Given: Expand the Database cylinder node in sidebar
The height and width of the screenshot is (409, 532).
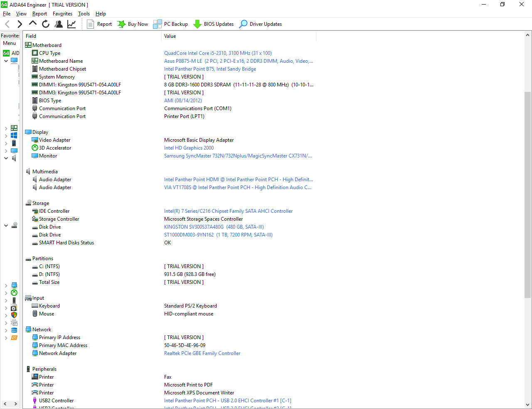Looking at the screenshot, I should pos(6,330).
